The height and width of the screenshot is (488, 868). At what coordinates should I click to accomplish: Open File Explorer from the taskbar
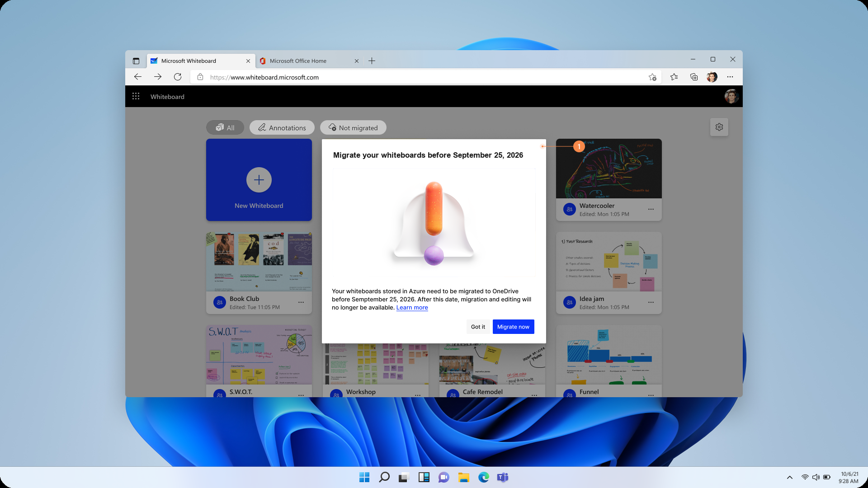[463, 477]
